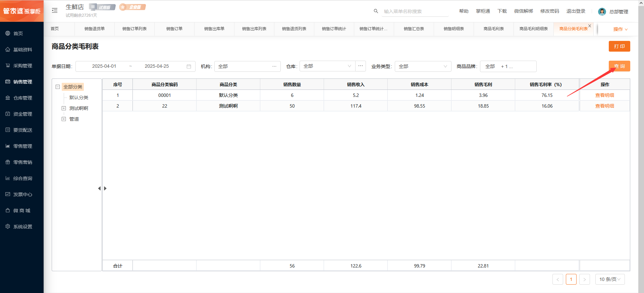The width and height of the screenshot is (644, 293).
Task: Switch to the 首页 tab
Action: [55, 29]
